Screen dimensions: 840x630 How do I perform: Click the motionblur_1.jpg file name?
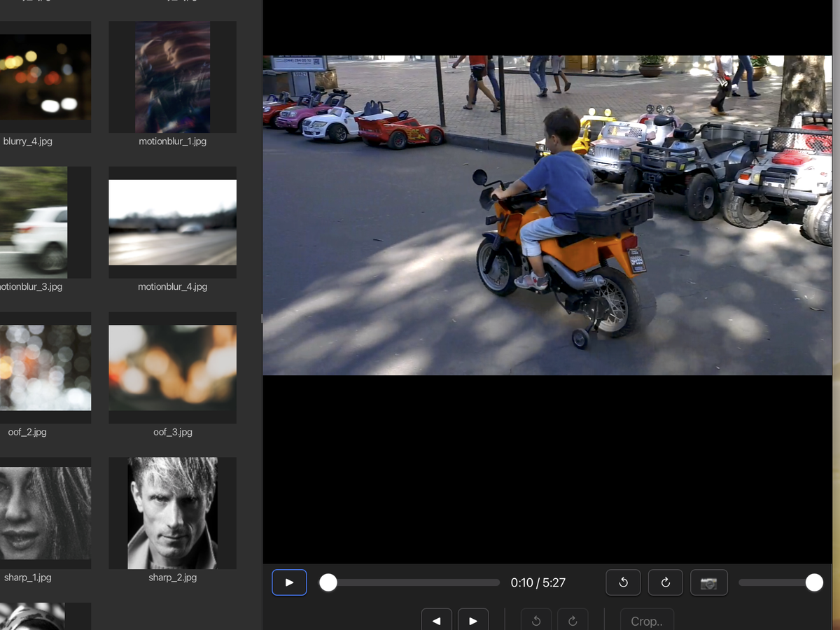pos(172,141)
